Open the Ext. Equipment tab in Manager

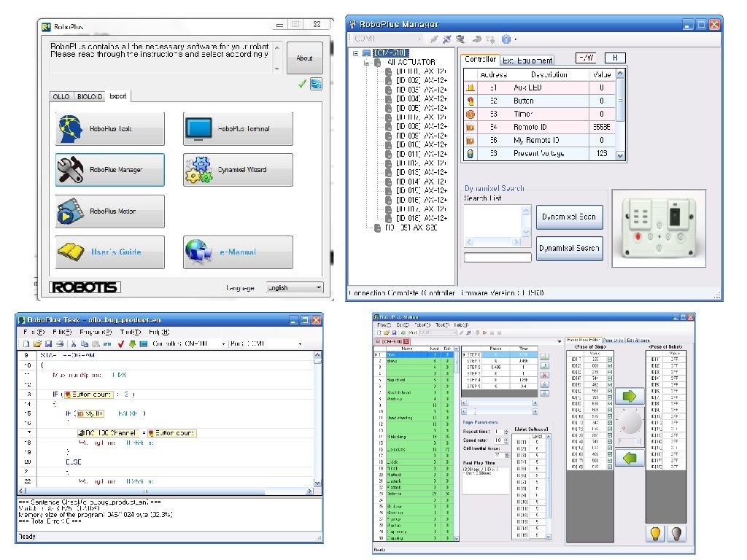click(x=528, y=61)
